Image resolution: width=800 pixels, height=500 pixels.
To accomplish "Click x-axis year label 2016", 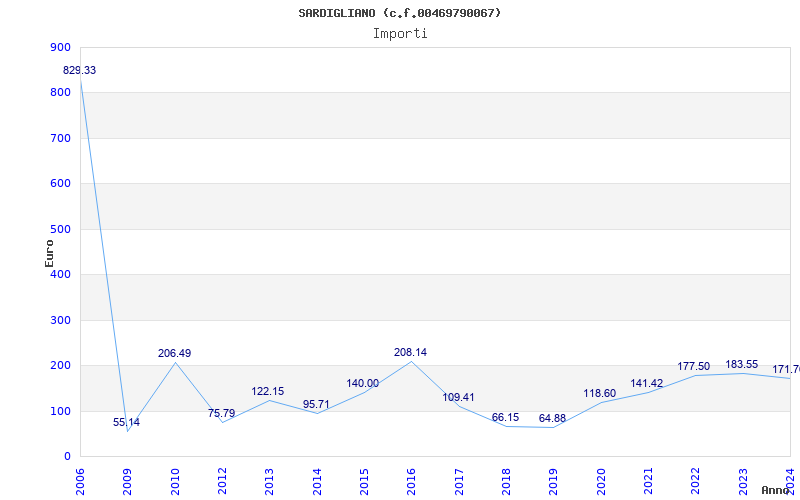I will (411, 481).
